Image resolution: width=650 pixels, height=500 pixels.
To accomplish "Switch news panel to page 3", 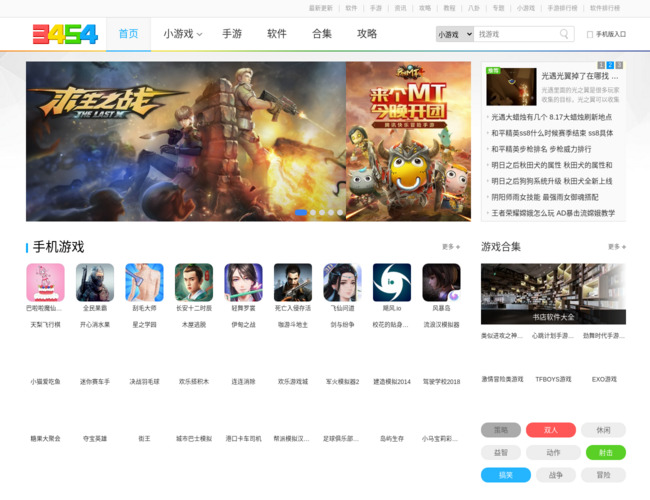I will tap(619, 65).
